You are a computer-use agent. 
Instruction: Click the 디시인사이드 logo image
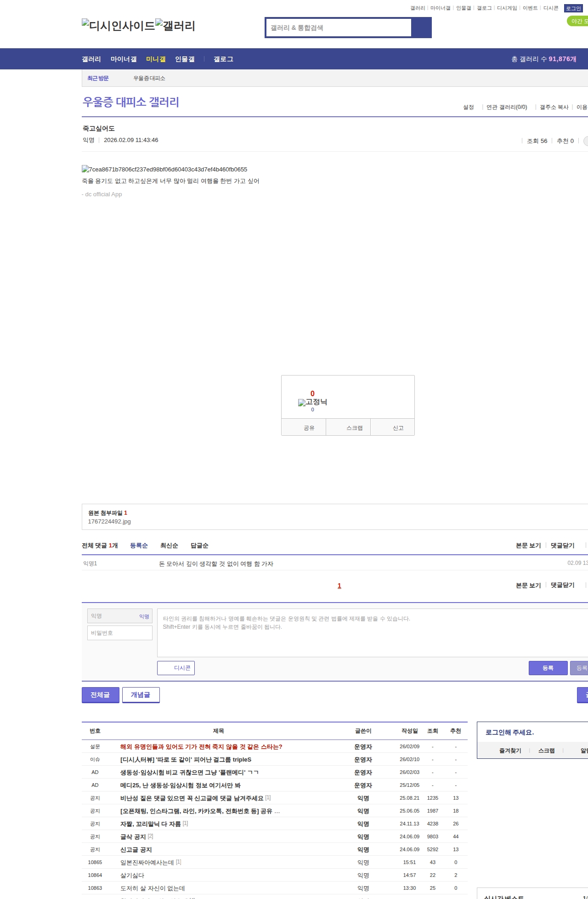click(118, 26)
